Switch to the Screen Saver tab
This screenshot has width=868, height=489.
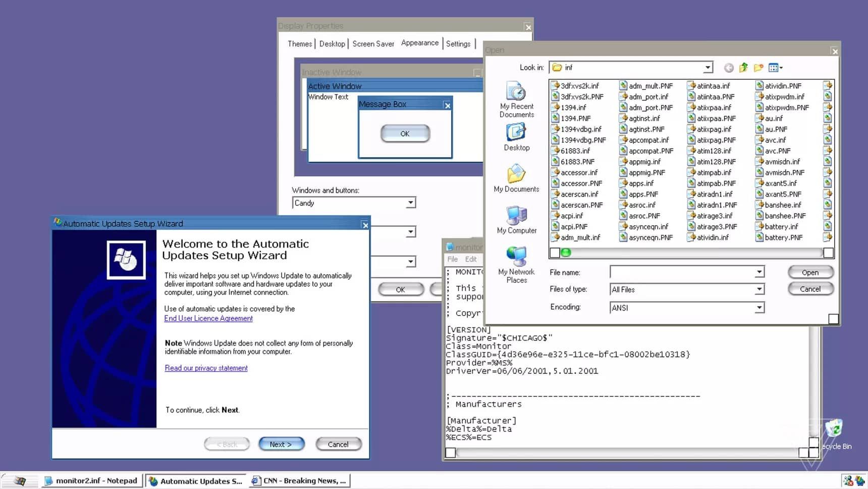(x=373, y=43)
